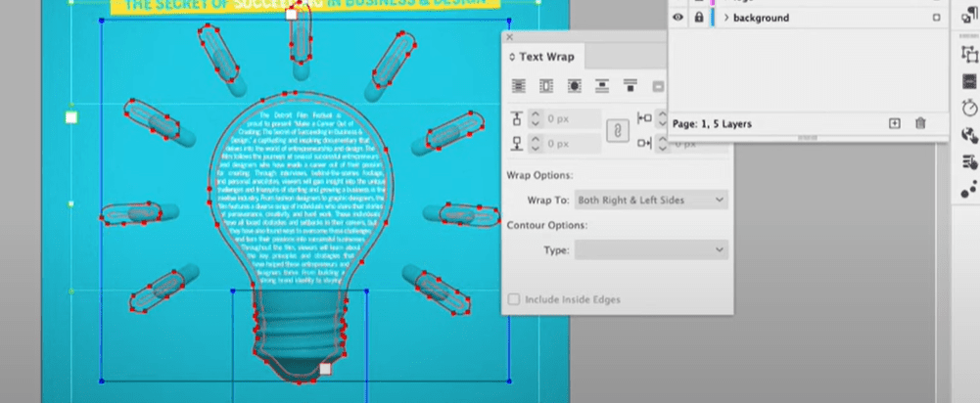Image resolution: width=980 pixels, height=403 pixels.
Task: Delete the selected layer with the trash icon
Action: pyautogui.click(x=920, y=123)
